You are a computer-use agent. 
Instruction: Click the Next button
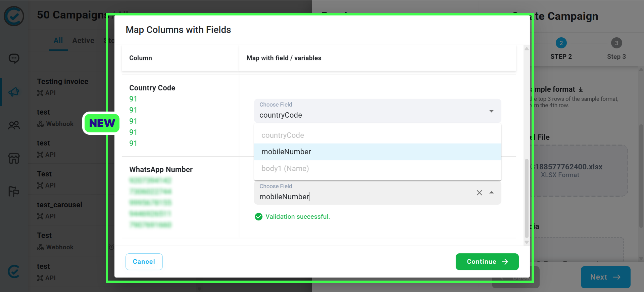[605, 277]
